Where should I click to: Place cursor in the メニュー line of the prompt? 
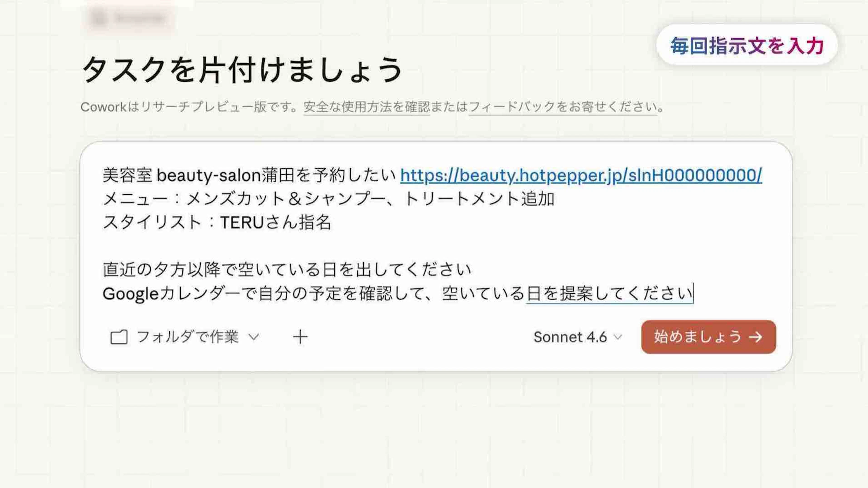tap(328, 199)
